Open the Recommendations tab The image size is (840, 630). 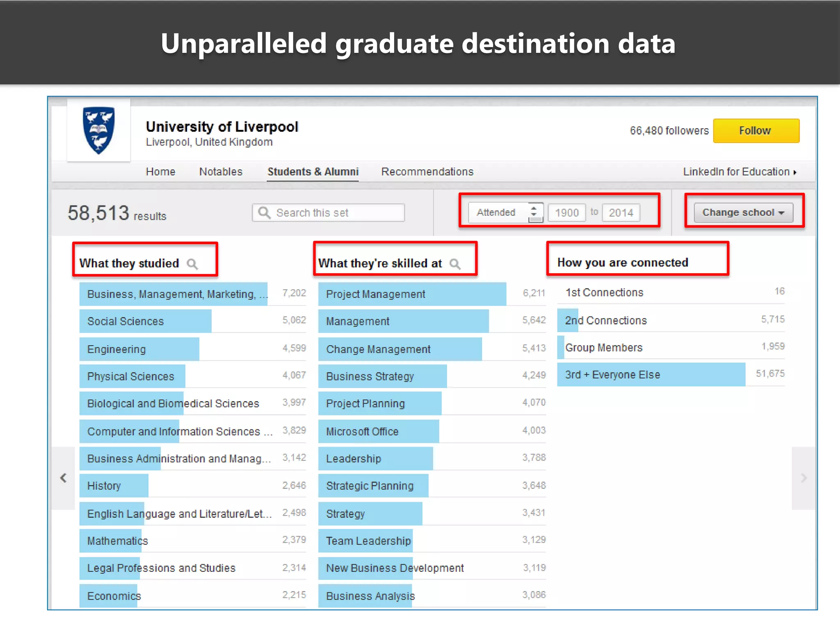pyautogui.click(x=427, y=171)
